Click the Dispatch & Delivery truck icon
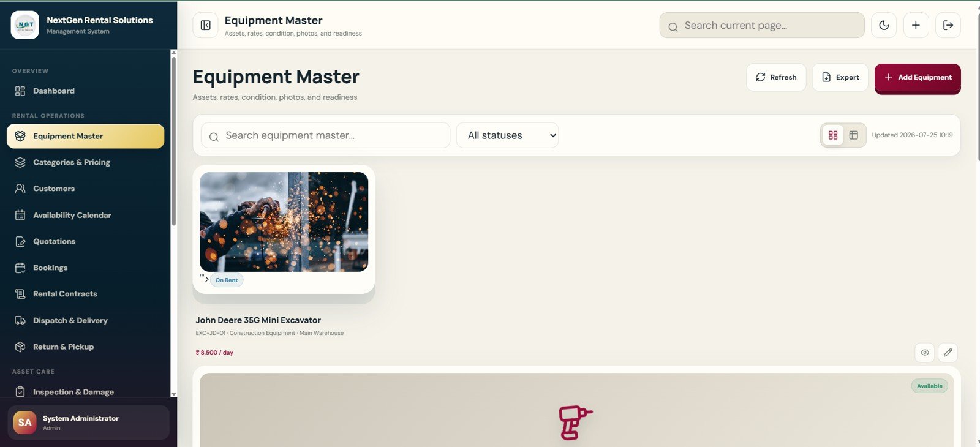This screenshot has height=447, width=980. point(20,320)
